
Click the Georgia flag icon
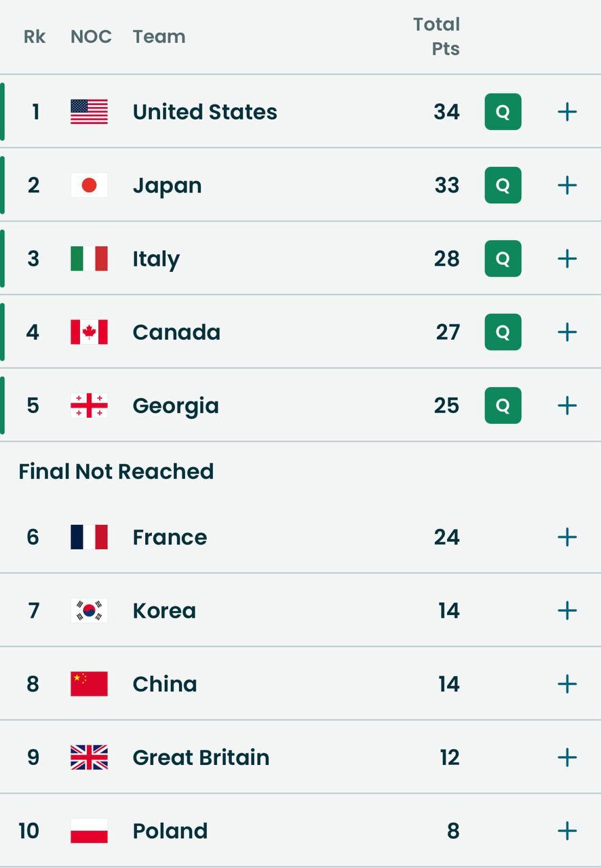coord(89,406)
